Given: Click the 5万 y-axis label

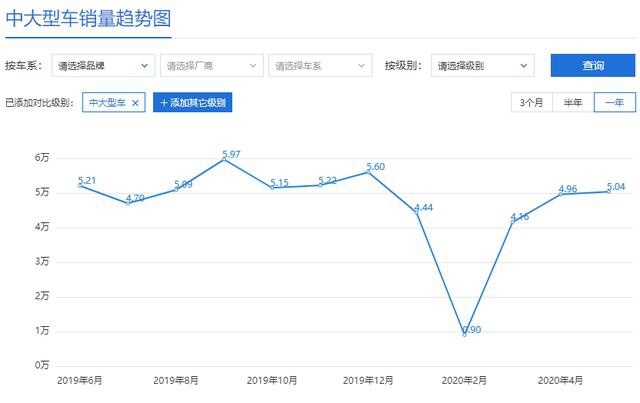Looking at the screenshot, I should [x=42, y=192].
